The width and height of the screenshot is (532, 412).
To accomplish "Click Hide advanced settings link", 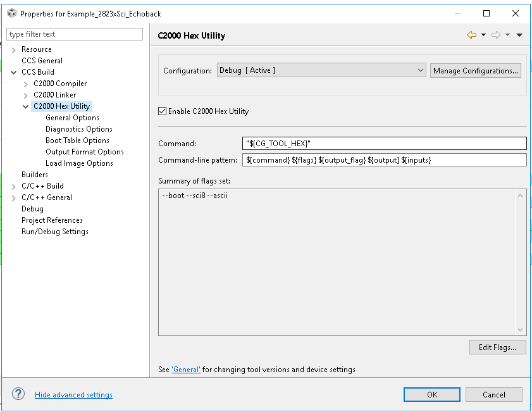I will (73, 395).
